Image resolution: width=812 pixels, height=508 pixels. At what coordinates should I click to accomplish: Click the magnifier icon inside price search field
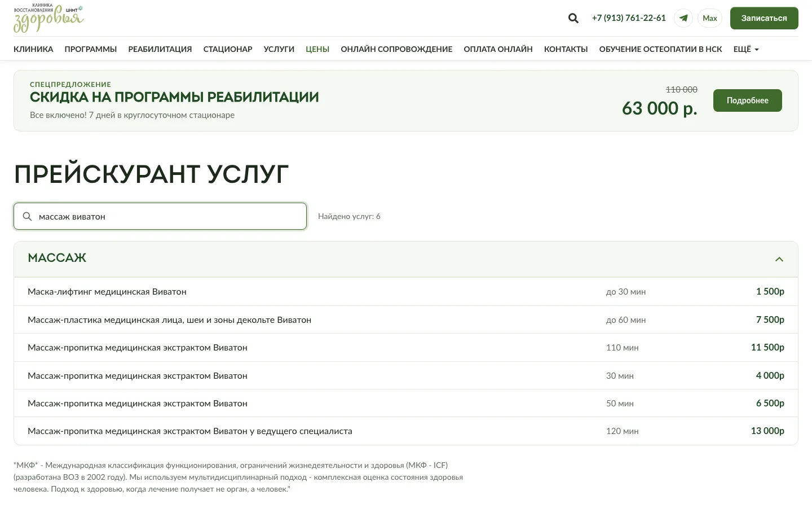pos(27,216)
